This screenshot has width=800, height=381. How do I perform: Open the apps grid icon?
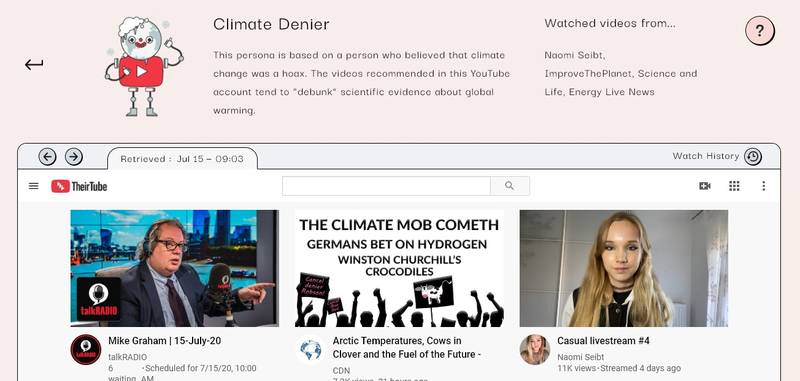click(734, 186)
